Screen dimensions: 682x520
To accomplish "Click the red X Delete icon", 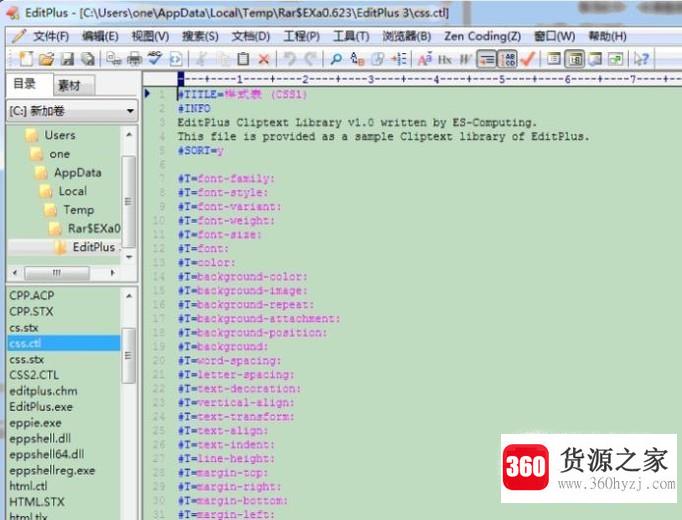I will (264, 59).
